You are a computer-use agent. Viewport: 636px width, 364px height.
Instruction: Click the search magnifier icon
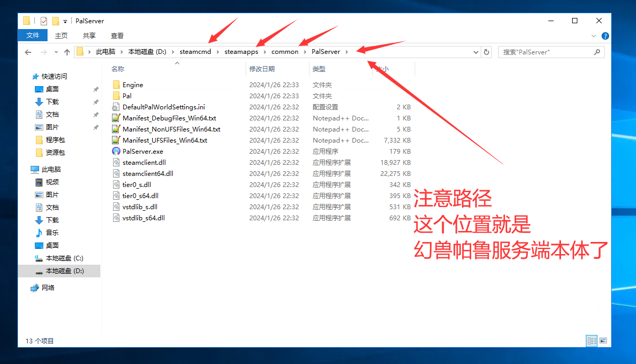[597, 52]
